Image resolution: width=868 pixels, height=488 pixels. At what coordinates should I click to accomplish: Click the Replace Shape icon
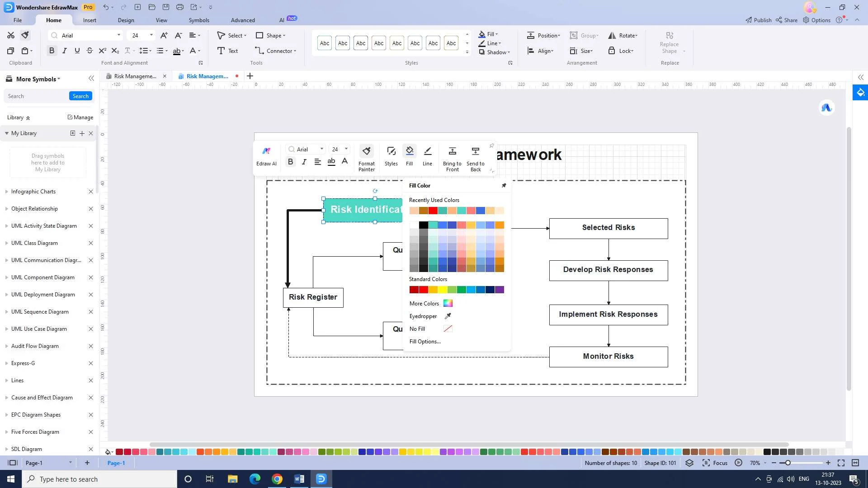point(670,35)
